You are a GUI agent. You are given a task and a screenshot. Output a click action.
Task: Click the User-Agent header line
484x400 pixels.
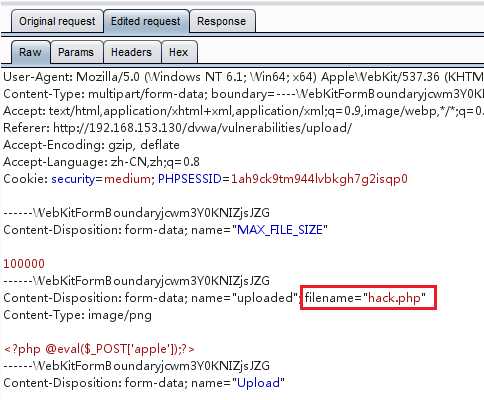[243, 77]
